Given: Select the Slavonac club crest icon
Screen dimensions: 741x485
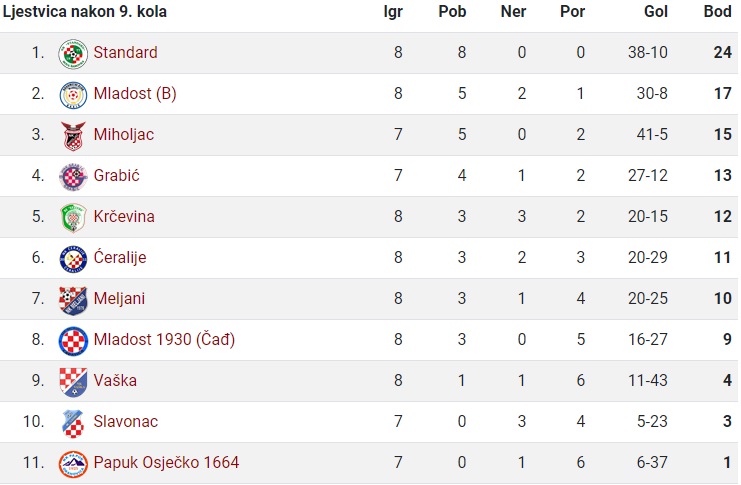Looking at the screenshot, I should point(73,423).
